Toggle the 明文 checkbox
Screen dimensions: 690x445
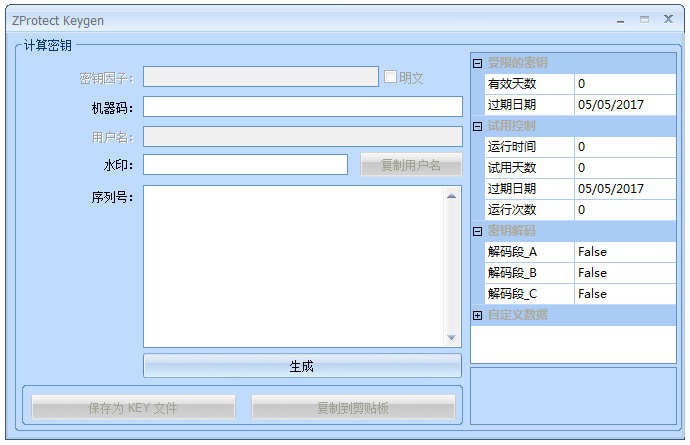tap(390, 77)
